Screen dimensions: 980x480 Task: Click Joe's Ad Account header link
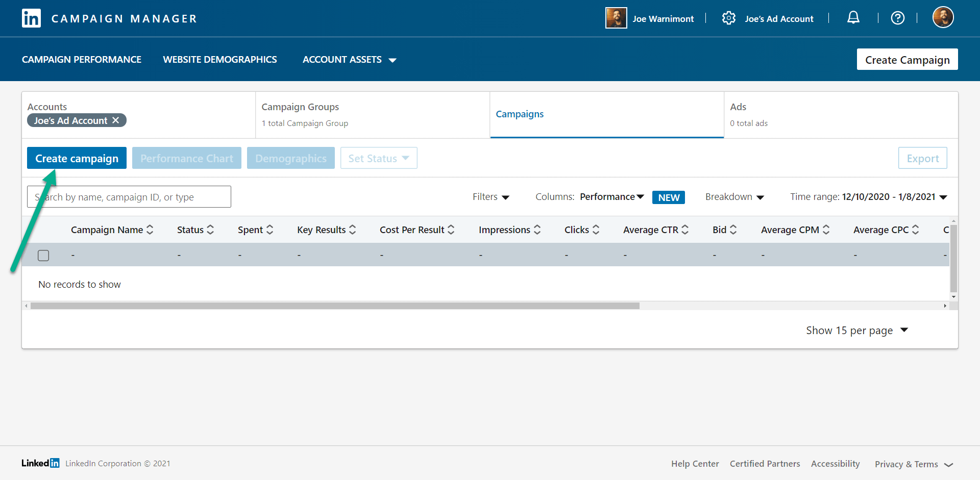point(779,19)
